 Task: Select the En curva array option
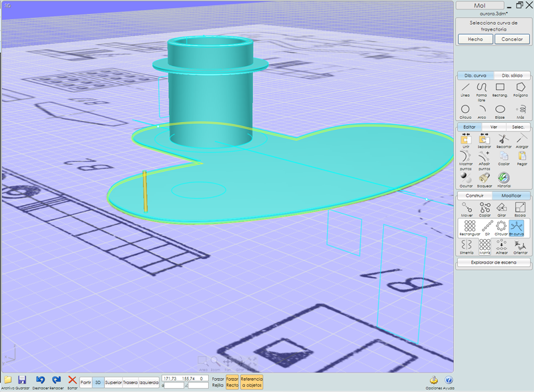pos(516,228)
